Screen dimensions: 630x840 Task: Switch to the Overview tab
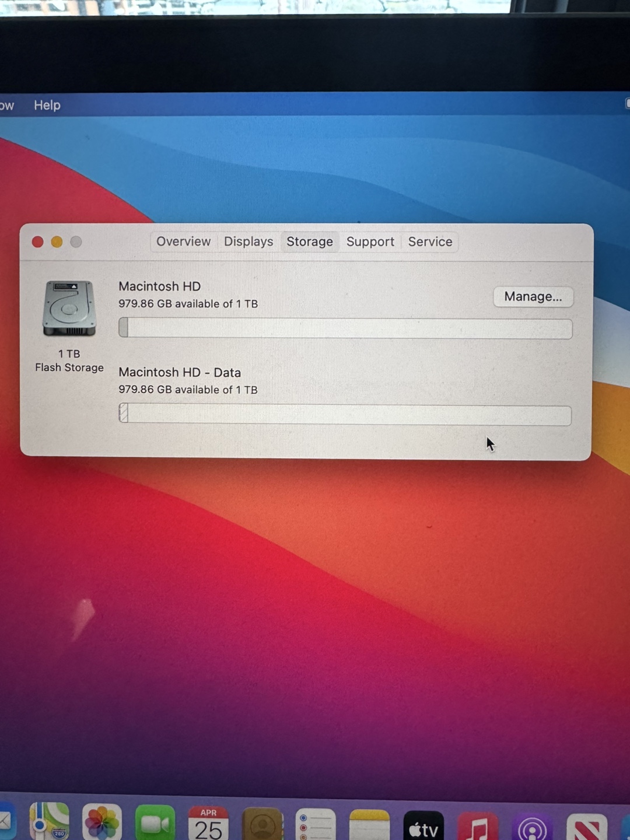(x=183, y=242)
